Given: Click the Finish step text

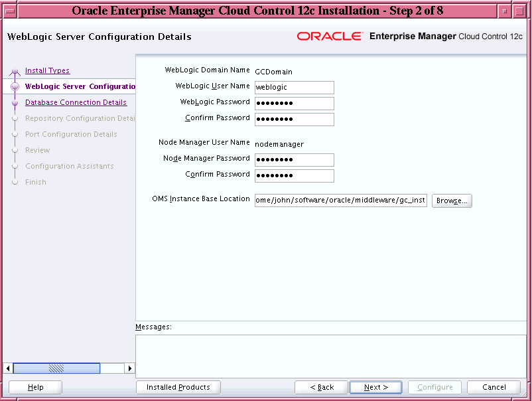Looking at the screenshot, I should [36, 182].
